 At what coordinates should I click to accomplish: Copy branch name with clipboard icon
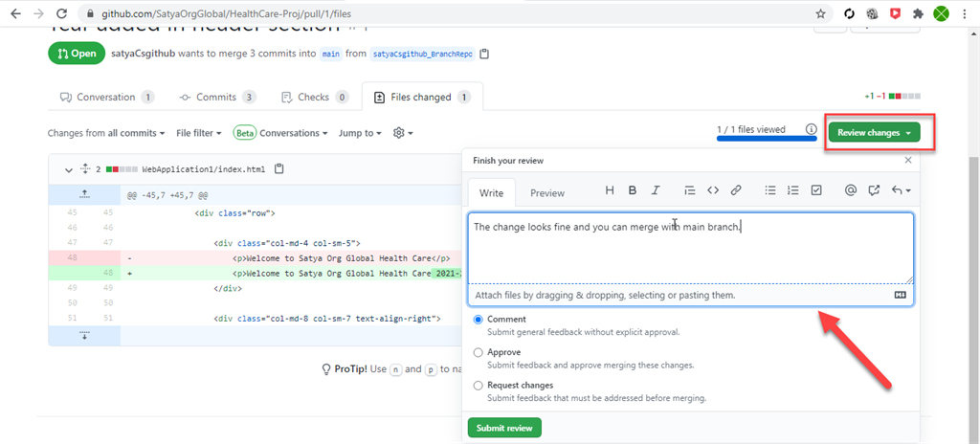484,54
